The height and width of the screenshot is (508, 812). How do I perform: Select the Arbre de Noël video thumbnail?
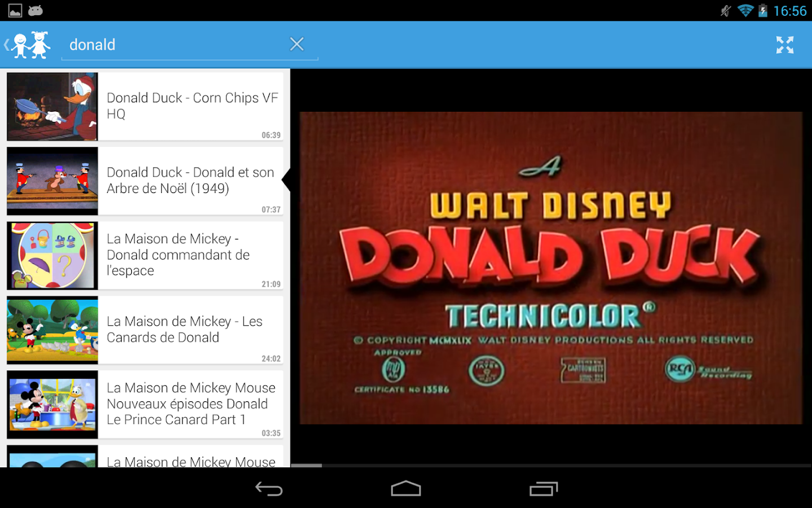52,181
